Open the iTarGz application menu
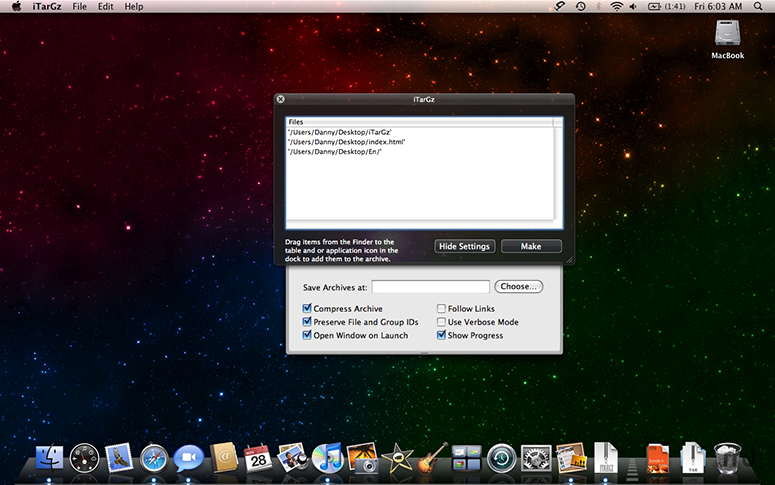This screenshot has width=775, height=485. point(46,6)
